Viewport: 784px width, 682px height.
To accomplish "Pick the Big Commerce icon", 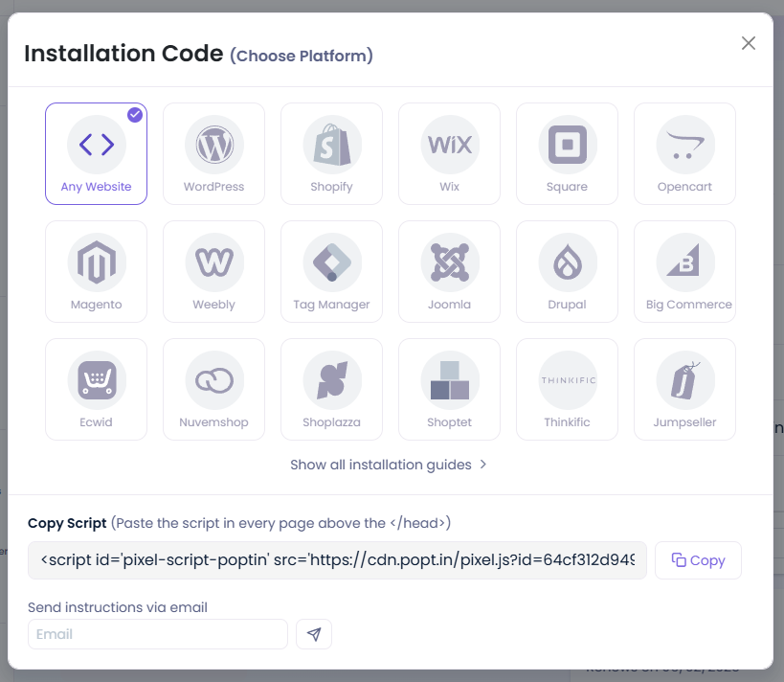I will 685,262.
